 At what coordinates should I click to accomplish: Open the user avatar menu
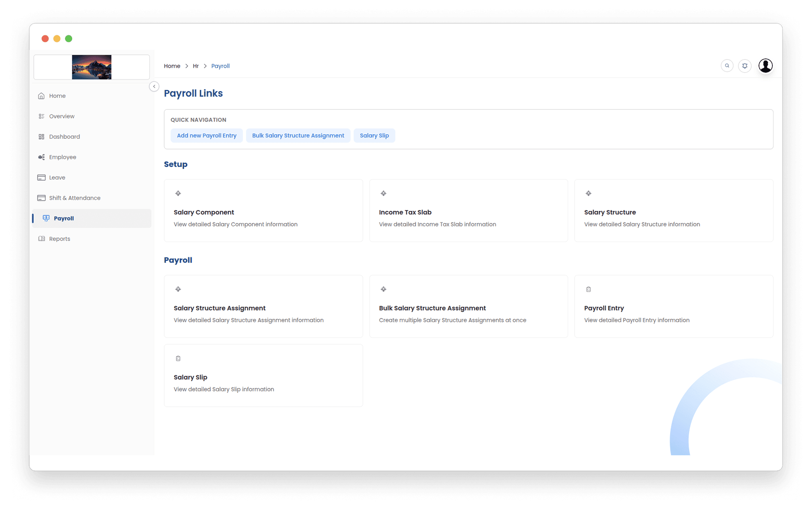[765, 65]
